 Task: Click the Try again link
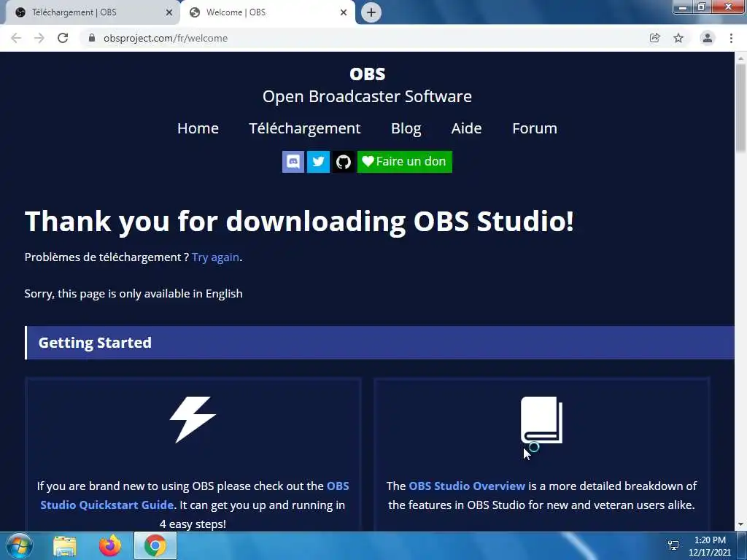[215, 257]
